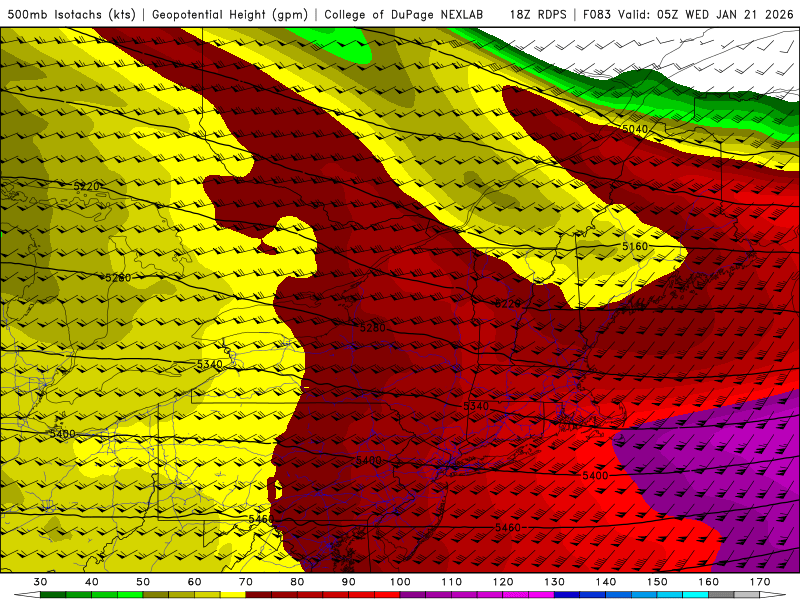Select the dark blue swatch starting at 130
This screenshot has width=800, height=600.
567,595
